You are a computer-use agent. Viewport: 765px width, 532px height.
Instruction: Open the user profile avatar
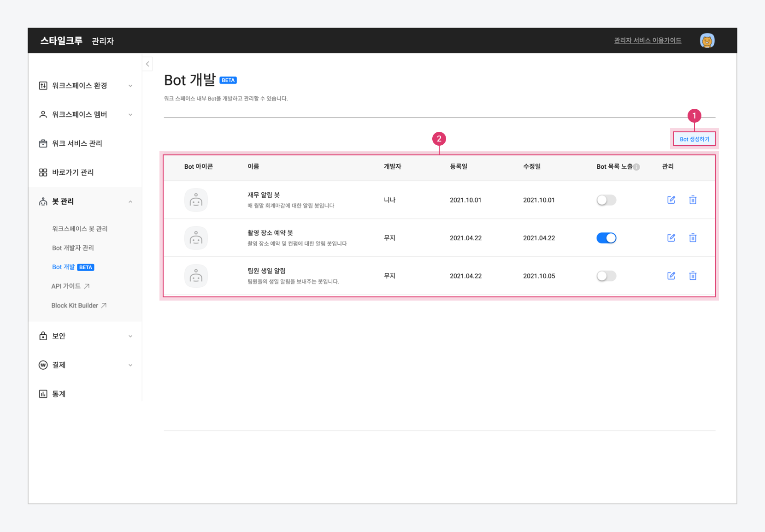pyautogui.click(x=707, y=41)
